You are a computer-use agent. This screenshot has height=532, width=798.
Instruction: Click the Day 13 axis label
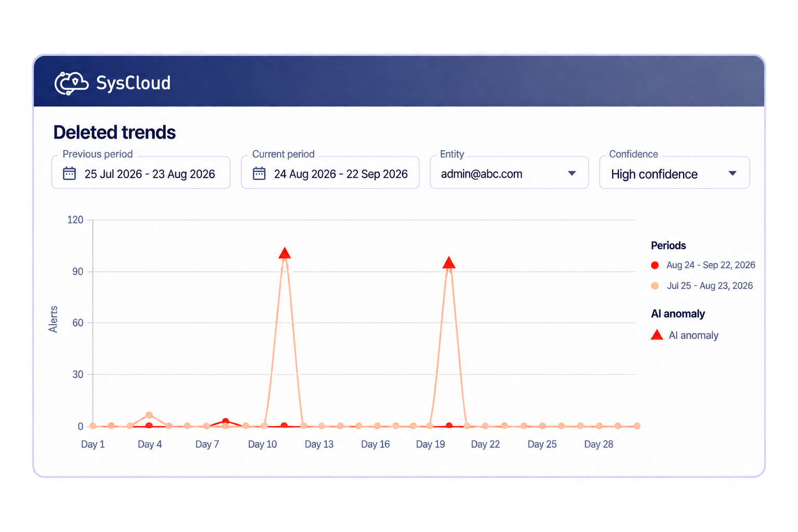click(319, 444)
